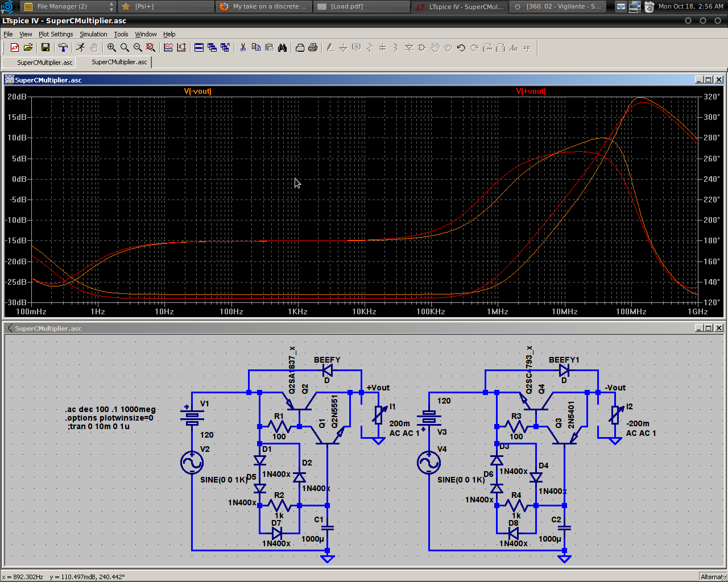The width and height of the screenshot is (728, 582).
Task: Click the 1KHz frequency axis label
Action: click(x=297, y=311)
